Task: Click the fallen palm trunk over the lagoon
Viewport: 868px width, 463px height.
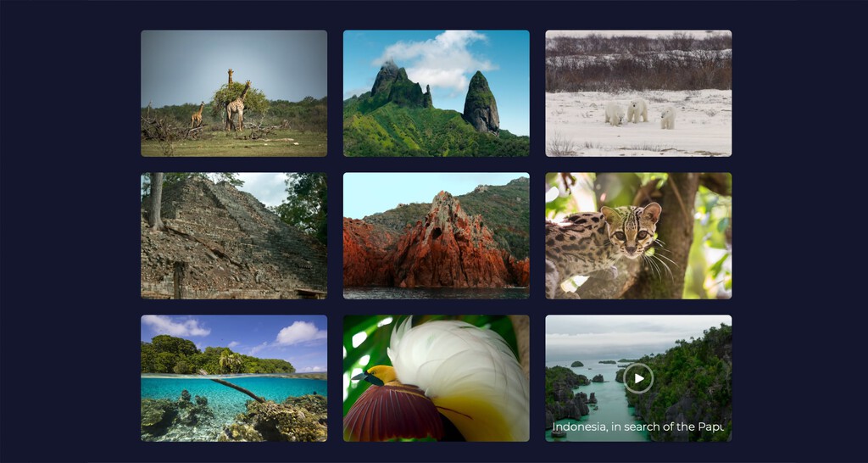Action: coord(237,389)
